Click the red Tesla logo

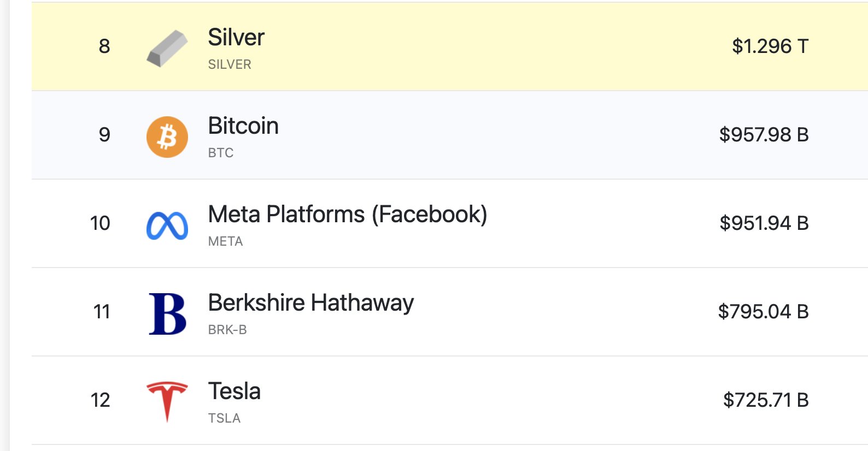pos(167,402)
